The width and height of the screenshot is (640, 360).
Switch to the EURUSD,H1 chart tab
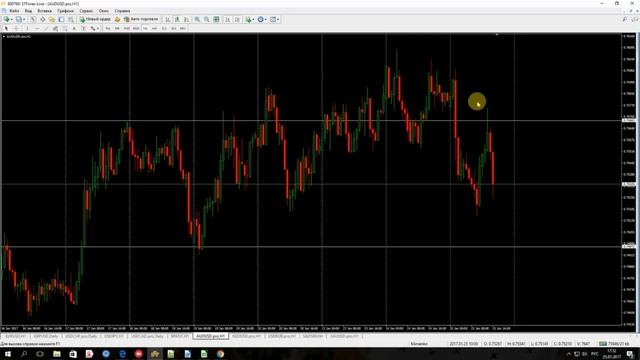click(x=16, y=336)
